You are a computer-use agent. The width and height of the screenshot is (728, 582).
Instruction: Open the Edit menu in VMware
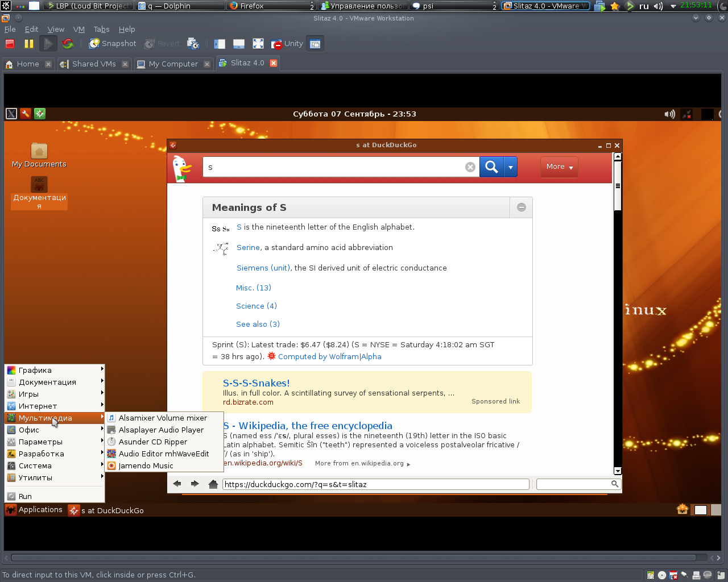coord(32,29)
